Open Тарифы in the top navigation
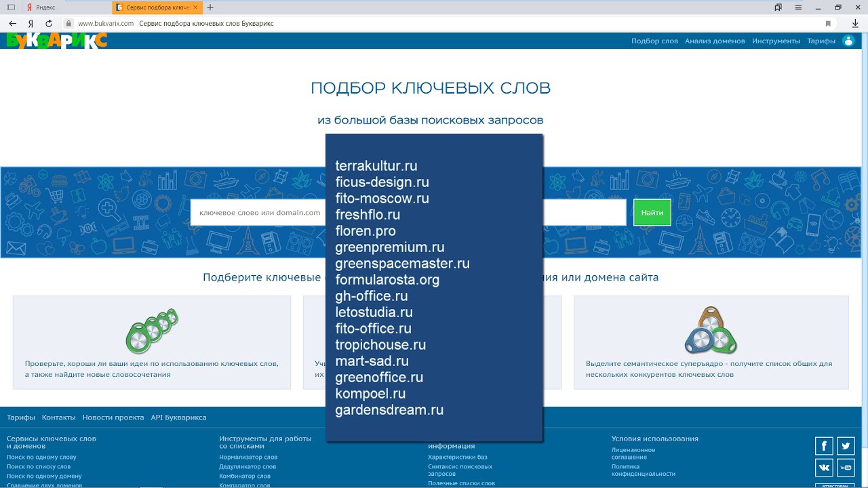Viewport: 868px width, 488px height. pyautogui.click(x=821, y=41)
